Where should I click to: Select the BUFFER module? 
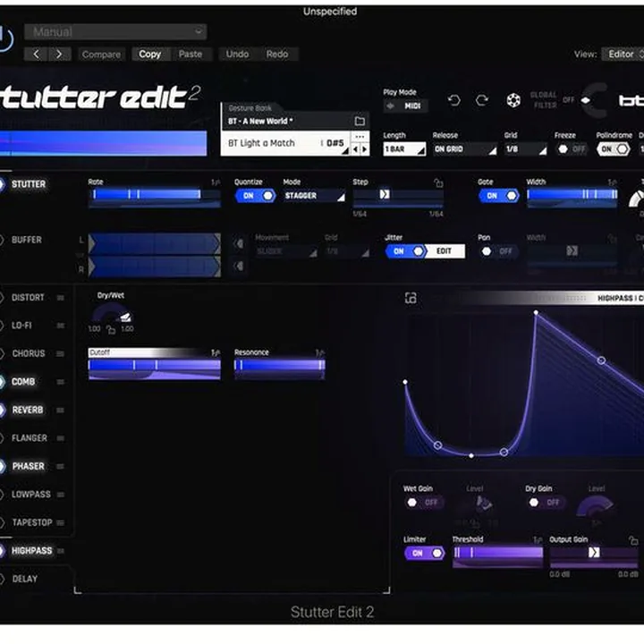pos(26,240)
